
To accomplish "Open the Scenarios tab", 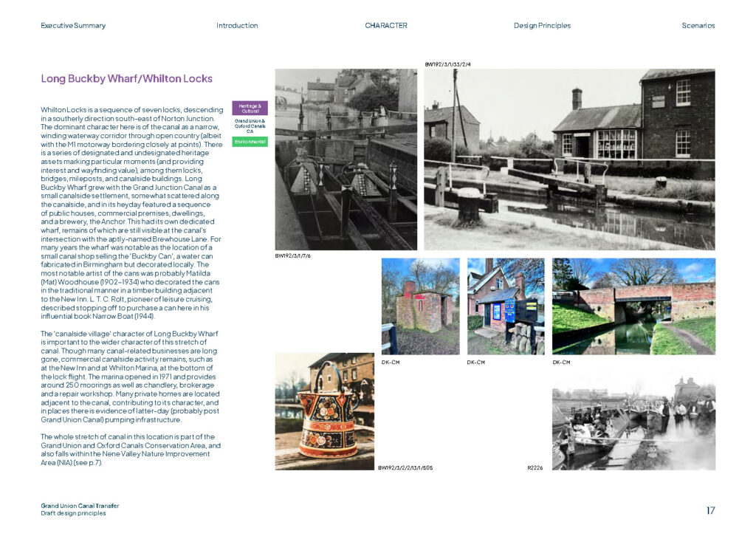I will (x=698, y=26).
